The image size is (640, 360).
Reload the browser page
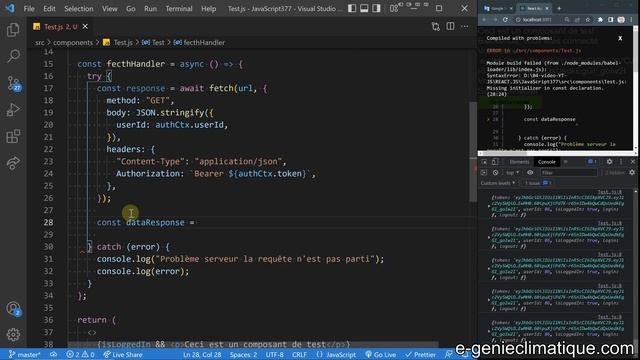pyautogui.click(x=505, y=20)
